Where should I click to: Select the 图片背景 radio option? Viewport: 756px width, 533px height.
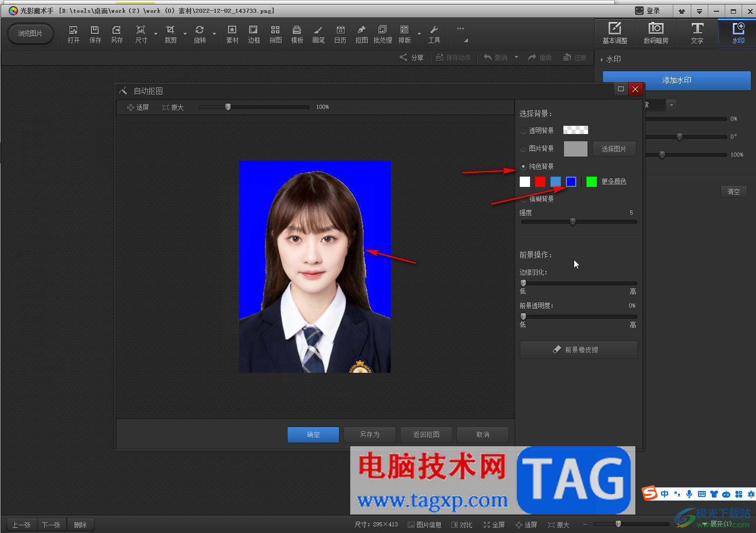[x=523, y=149]
